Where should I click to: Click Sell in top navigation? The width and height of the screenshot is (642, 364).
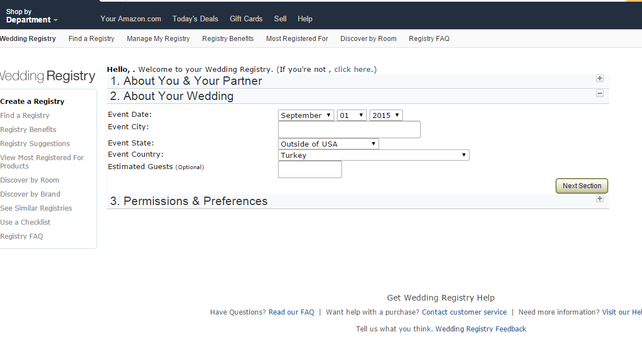pos(280,19)
